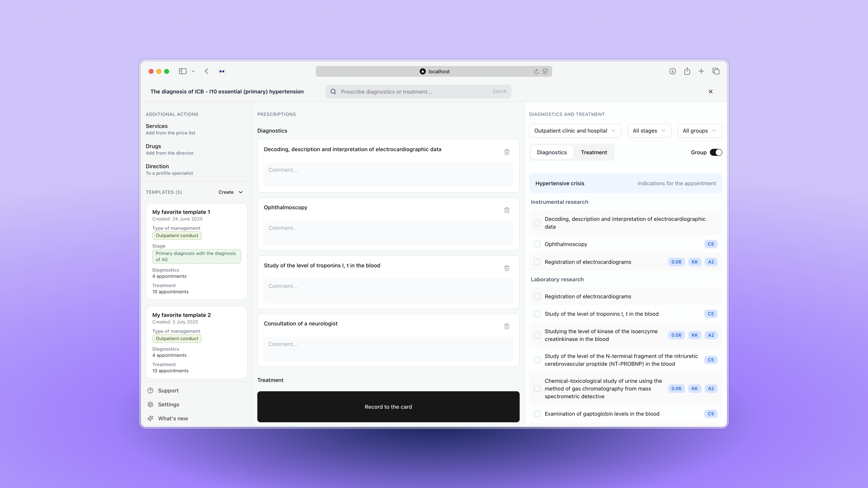Delete the electrocardiographic data decoding prescription
Viewport: 868px width, 488px height.
[x=506, y=152]
